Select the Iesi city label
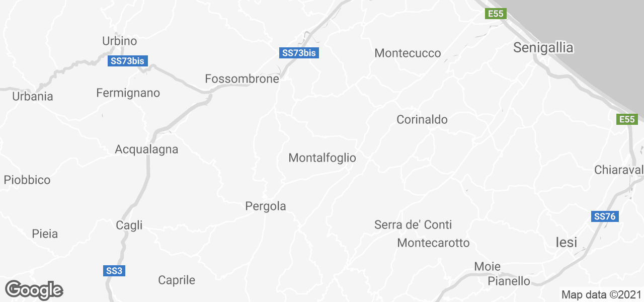This screenshot has width=644, height=302. coord(567,242)
